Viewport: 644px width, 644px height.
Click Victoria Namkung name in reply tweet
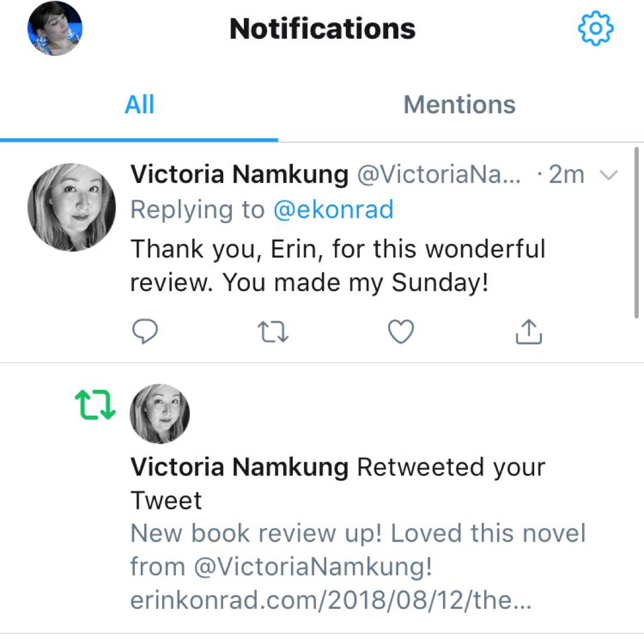coord(239,175)
